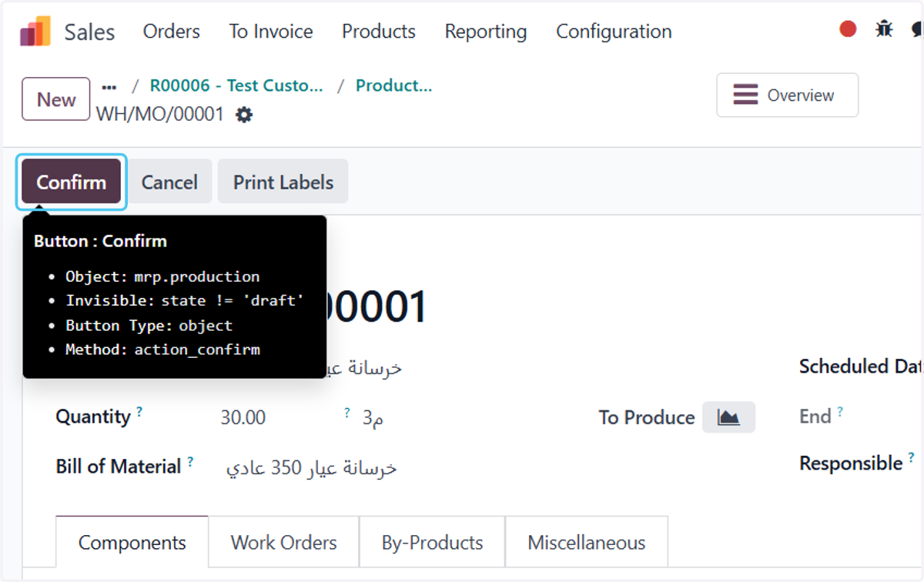This screenshot has height=582, width=924.
Task: Open the Reporting menu
Action: (486, 32)
